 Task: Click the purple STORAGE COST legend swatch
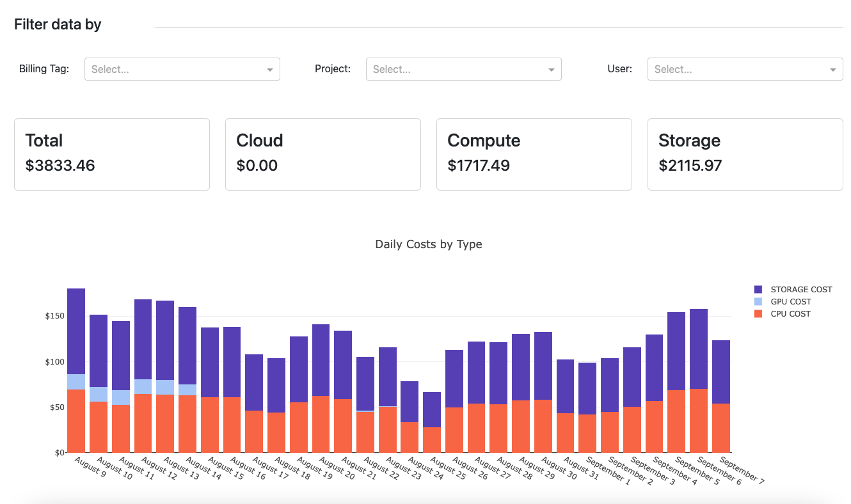(758, 290)
